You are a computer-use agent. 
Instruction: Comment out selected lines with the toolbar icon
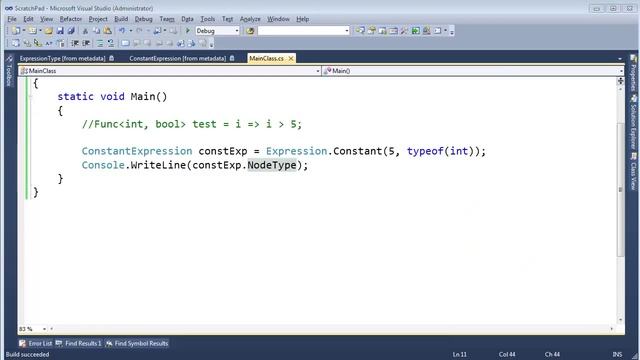pos(100,43)
